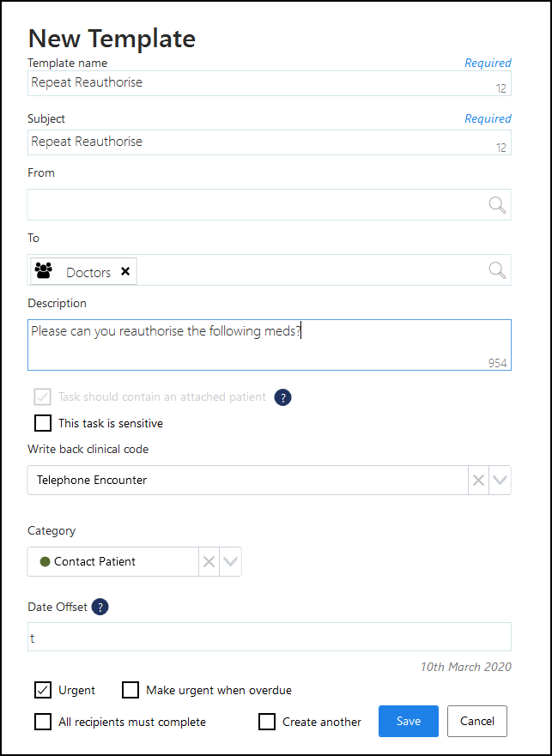This screenshot has height=756, width=552.
Task: Click the green Contact Patient colour dot
Action: (x=45, y=562)
